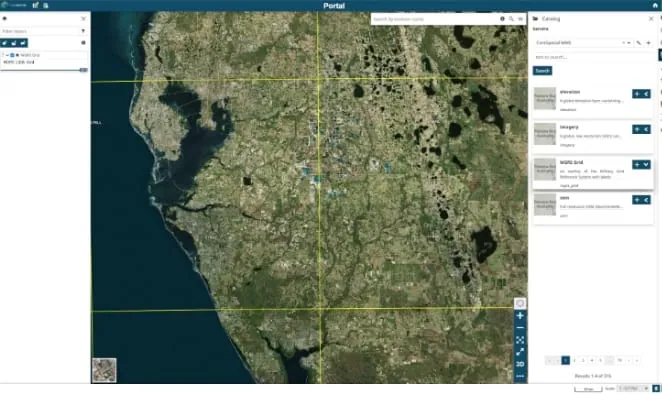This screenshot has height=394, width=662.
Task: Add the MGRS Grid catalog layer to the map
Action: 637,164
